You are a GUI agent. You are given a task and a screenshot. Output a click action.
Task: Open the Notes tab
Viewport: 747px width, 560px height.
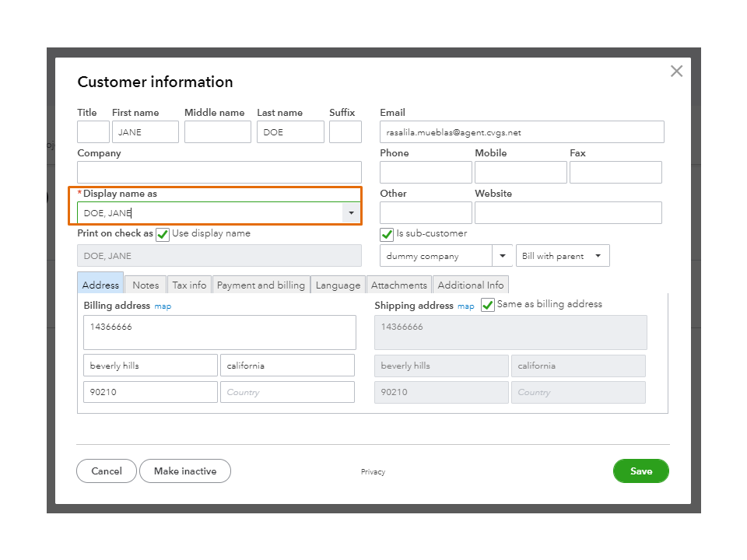pos(146,285)
